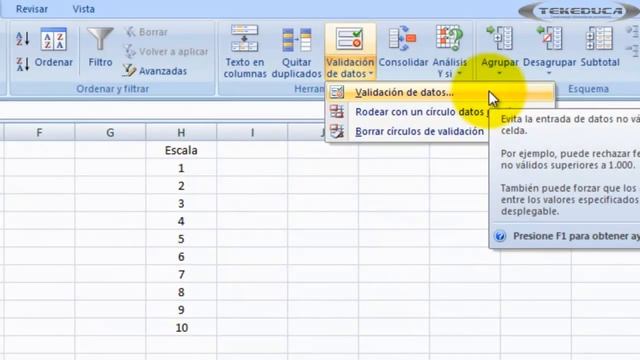Click Volver a aplicar filter

point(166,51)
